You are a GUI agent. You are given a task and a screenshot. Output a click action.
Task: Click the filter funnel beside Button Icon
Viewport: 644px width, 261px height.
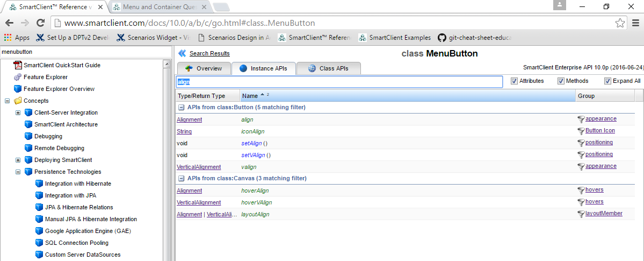581,131
